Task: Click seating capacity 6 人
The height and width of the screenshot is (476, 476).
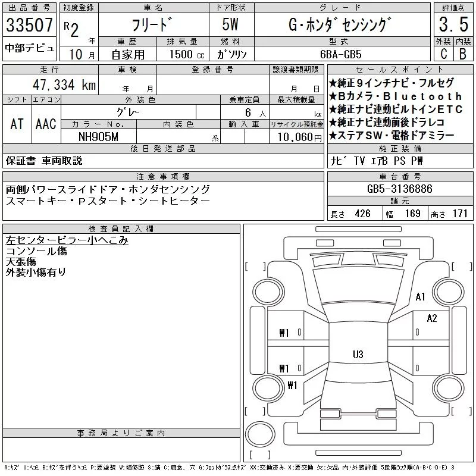Action: click(256, 113)
